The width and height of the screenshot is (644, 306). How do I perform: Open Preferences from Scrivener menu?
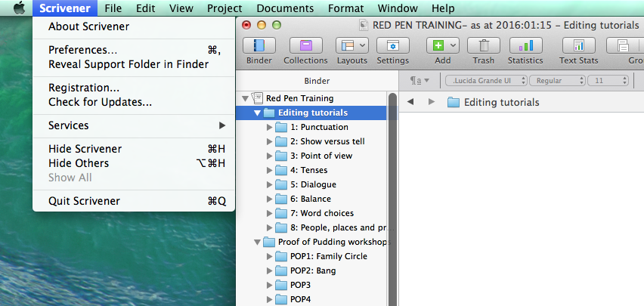(x=134, y=50)
